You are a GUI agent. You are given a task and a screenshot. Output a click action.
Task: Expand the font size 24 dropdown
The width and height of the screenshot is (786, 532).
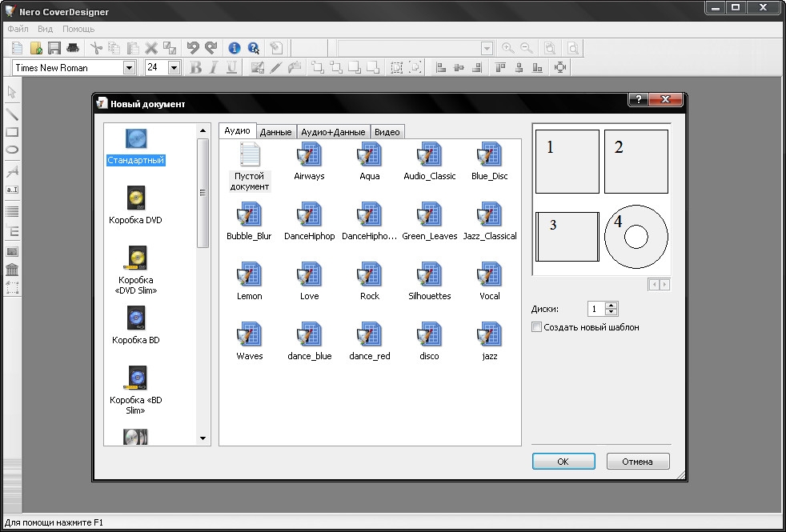click(174, 68)
